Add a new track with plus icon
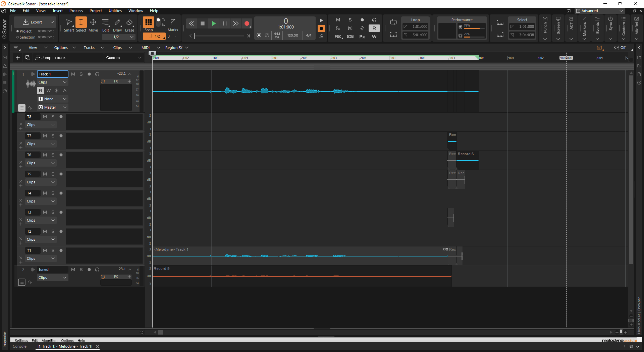644x352 pixels. [x=18, y=58]
